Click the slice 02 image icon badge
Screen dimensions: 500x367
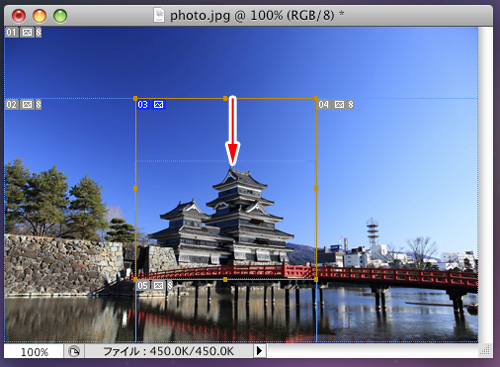pyautogui.click(x=27, y=105)
